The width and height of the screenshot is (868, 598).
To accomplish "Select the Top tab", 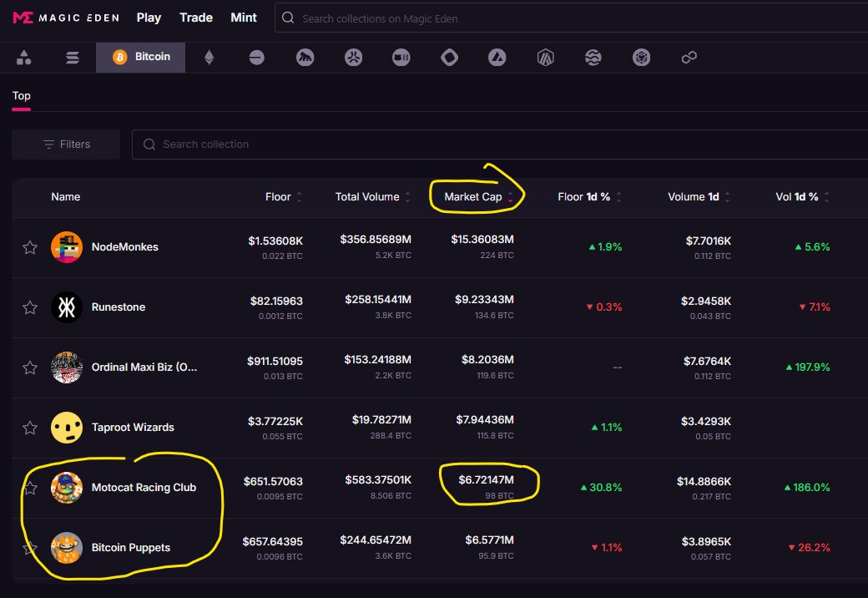I will [21, 96].
